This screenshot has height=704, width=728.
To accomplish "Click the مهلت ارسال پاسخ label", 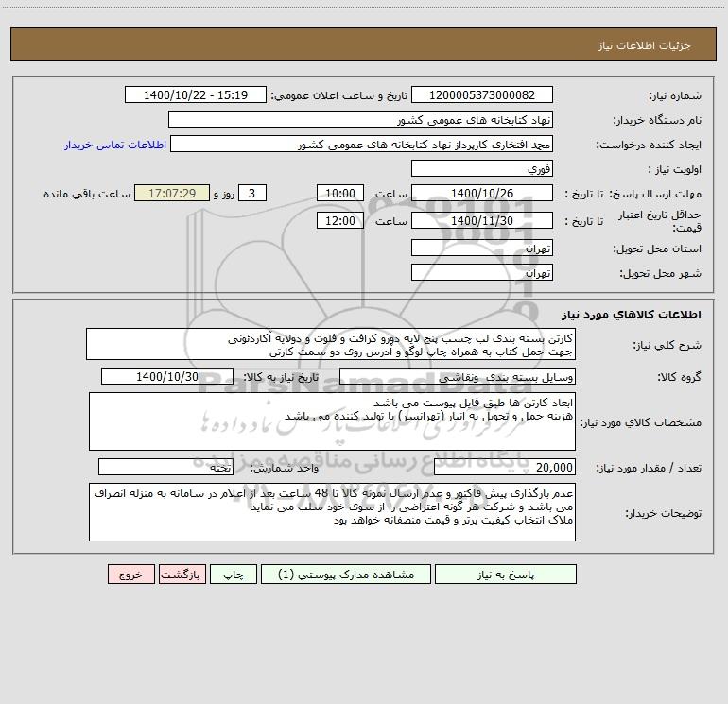I will click(x=654, y=194).
